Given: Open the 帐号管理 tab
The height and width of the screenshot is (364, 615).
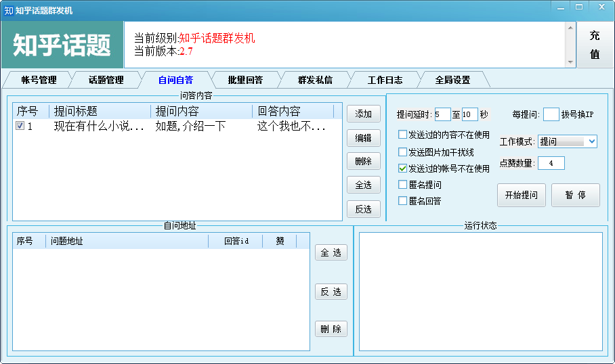Looking at the screenshot, I should [39, 80].
